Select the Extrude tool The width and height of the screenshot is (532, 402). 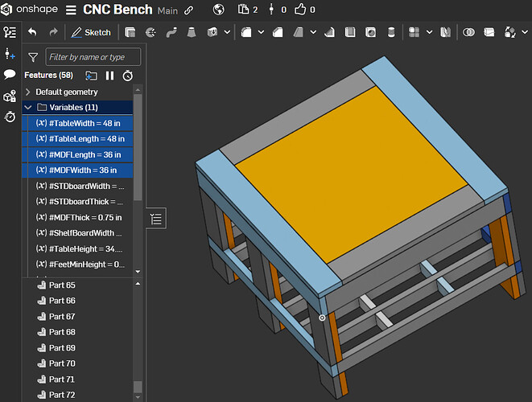pos(130,32)
